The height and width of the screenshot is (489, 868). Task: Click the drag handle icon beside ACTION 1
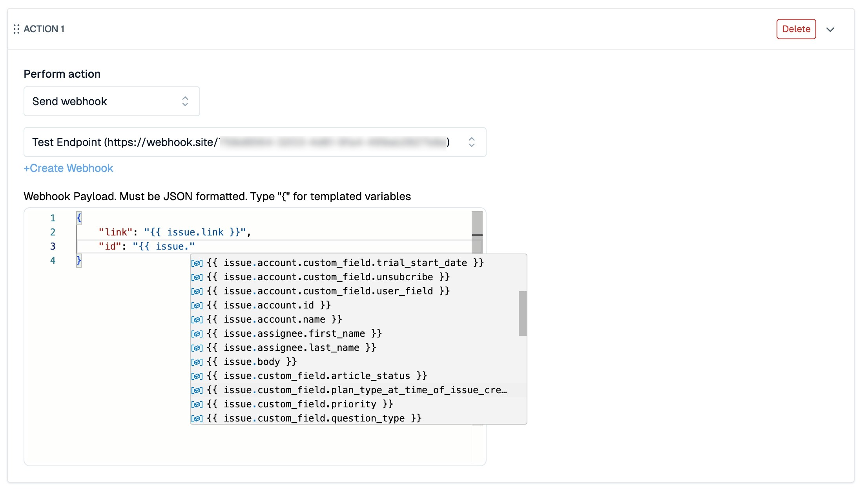coord(16,29)
